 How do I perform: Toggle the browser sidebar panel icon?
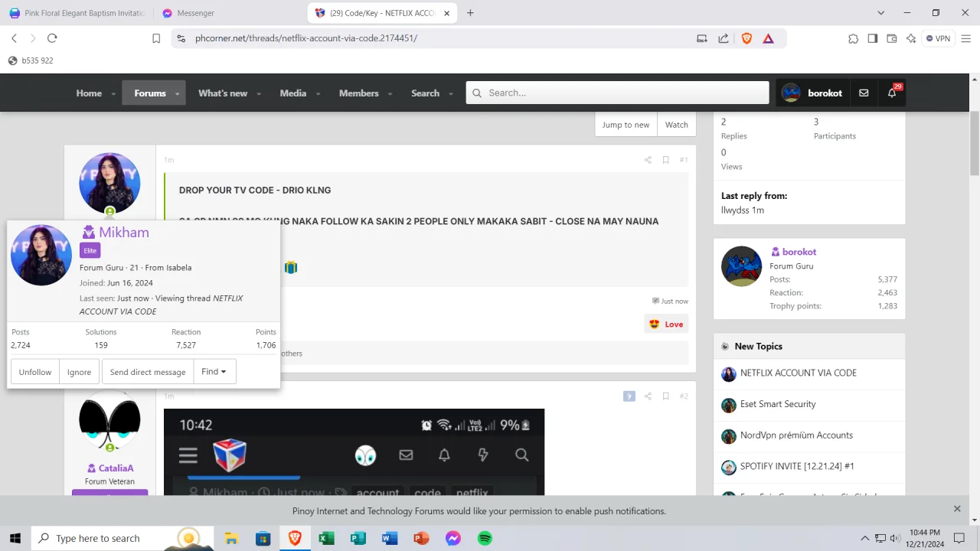[x=872, y=38]
